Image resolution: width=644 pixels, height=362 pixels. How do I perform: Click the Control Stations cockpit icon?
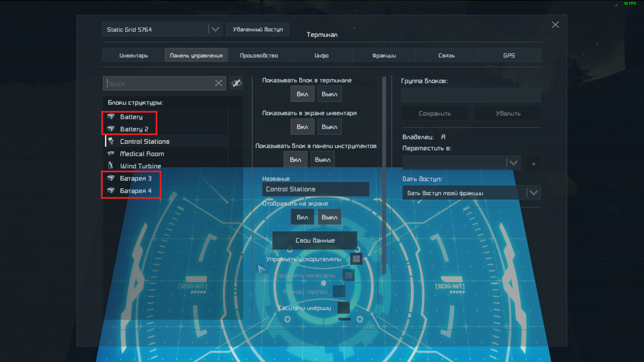point(111,141)
